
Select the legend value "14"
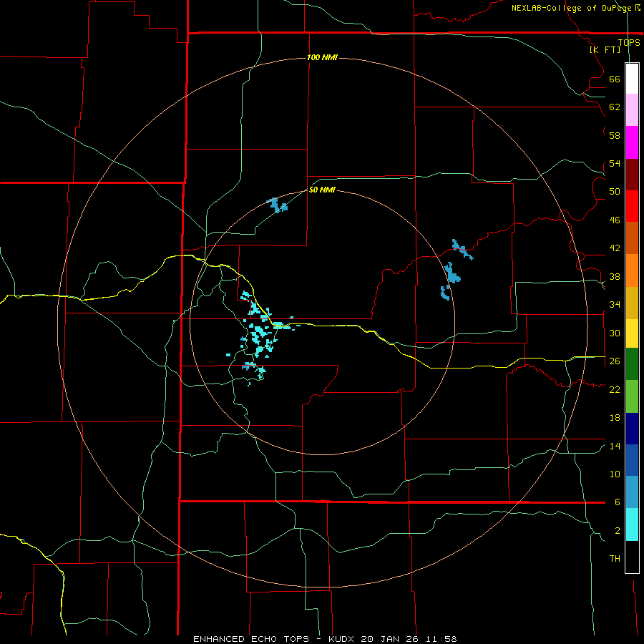[x=615, y=446]
